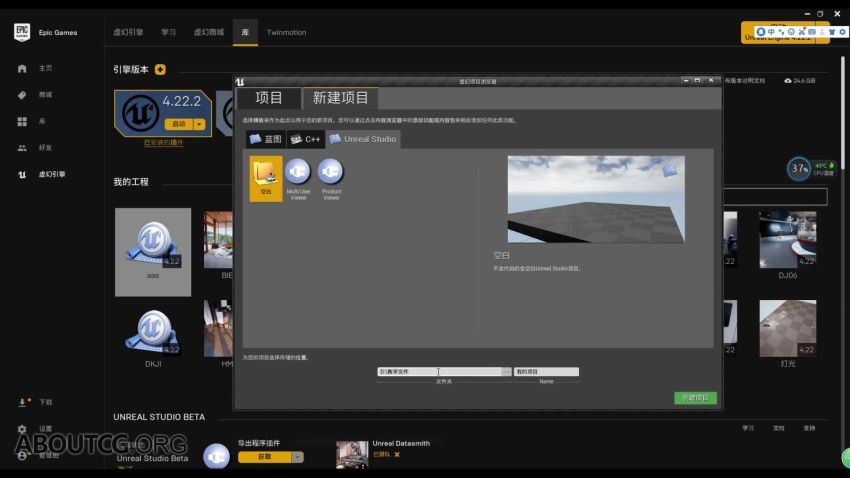
Task: Select the 空白 blank template icon
Action: [266, 179]
